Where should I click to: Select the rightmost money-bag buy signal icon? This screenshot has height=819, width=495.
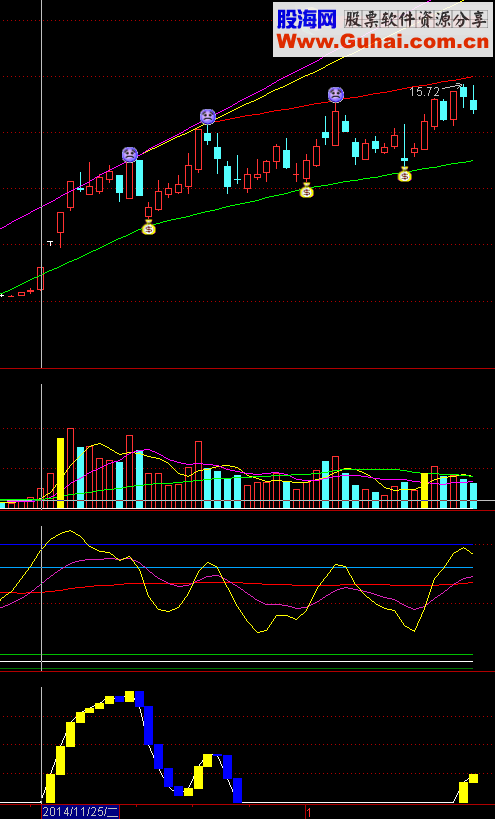[405, 174]
